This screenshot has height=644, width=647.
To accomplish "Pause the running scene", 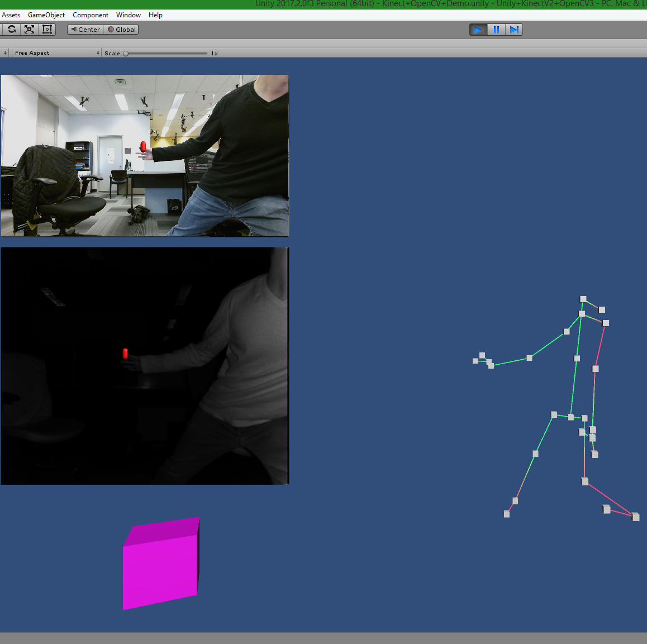I will pos(496,30).
